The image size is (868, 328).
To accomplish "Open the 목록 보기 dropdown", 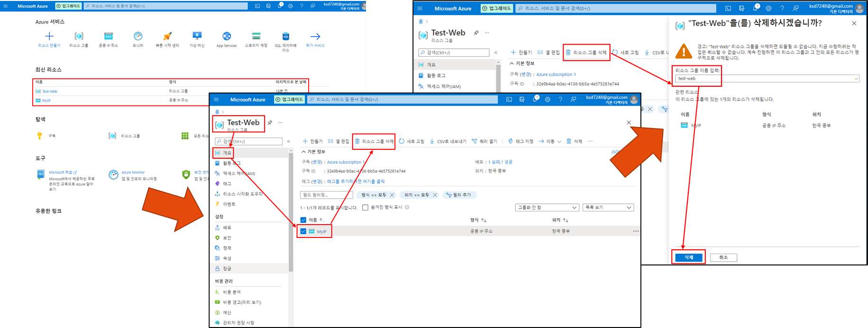I will (x=608, y=208).
